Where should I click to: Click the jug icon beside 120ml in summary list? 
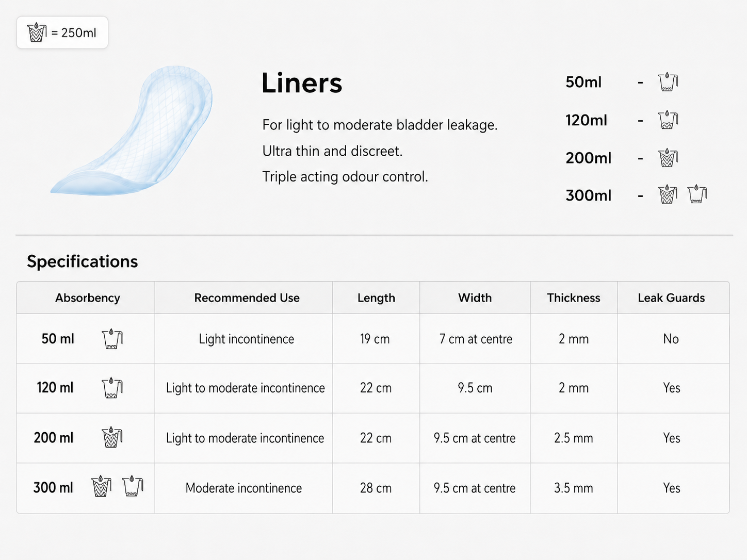click(x=668, y=120)
